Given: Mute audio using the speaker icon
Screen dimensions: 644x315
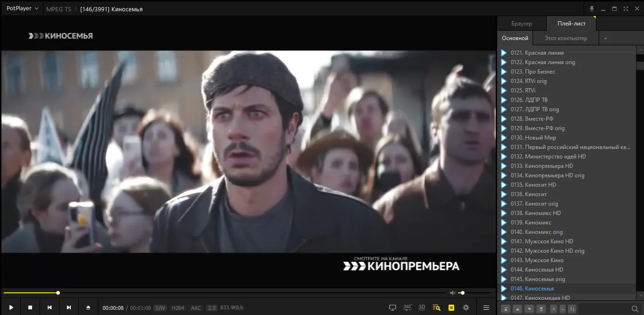Looking at the screenshot, I should [452, 293].
